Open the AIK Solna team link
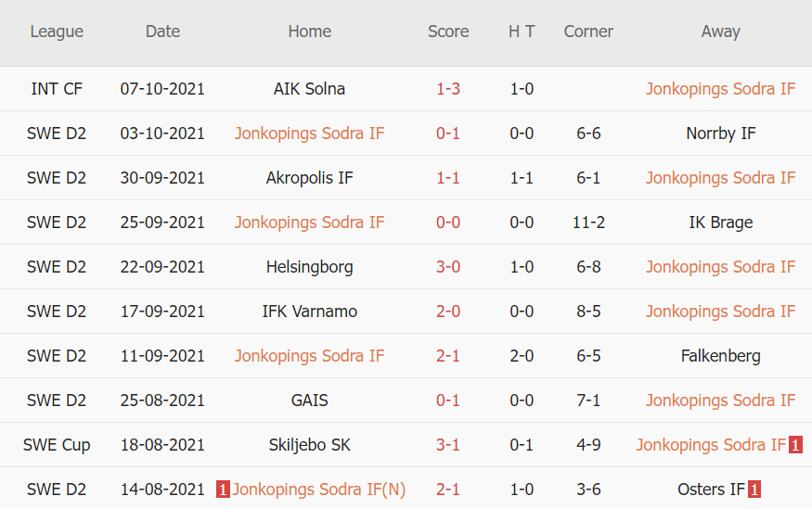 309,89
